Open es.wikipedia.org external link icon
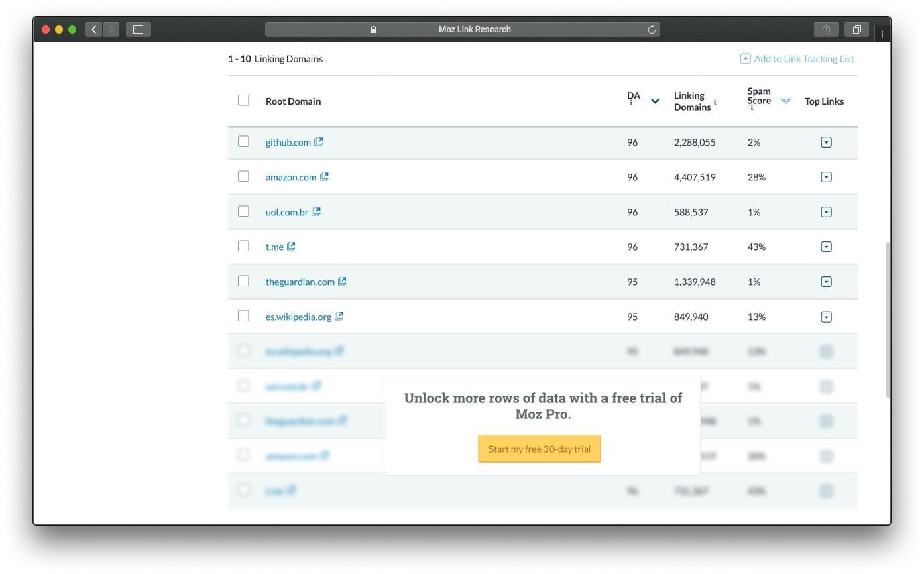The height and width of the screenshot is (574, 924). [339, 316]
